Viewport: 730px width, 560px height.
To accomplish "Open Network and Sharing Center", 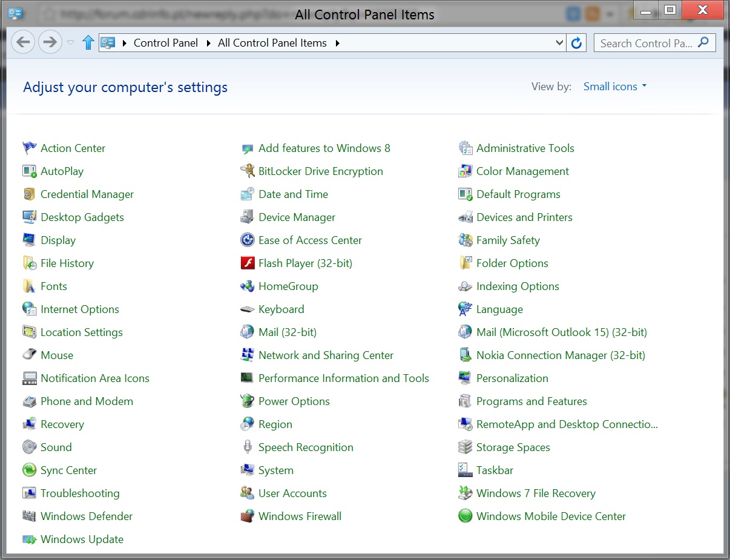I will [326, 355].
